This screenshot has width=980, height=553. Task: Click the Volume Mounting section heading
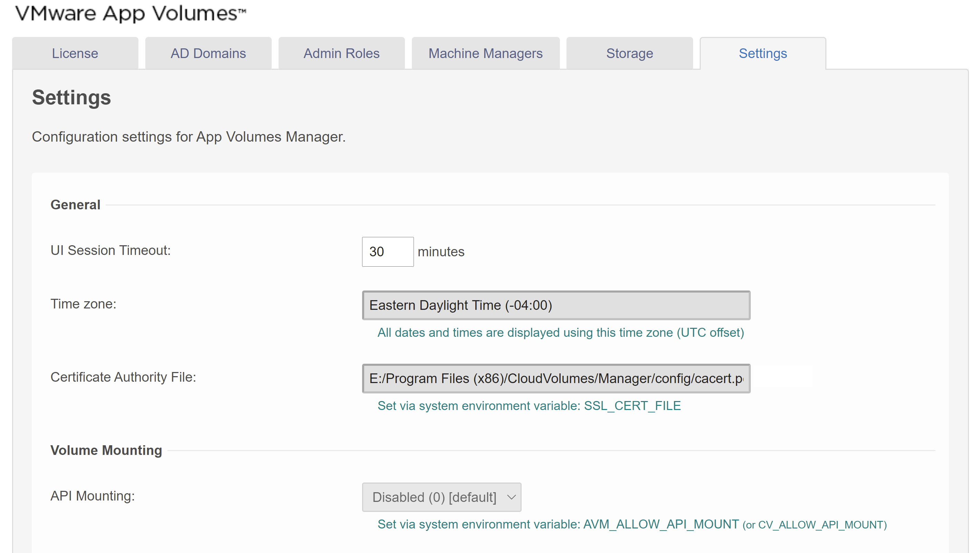[106, 450]
